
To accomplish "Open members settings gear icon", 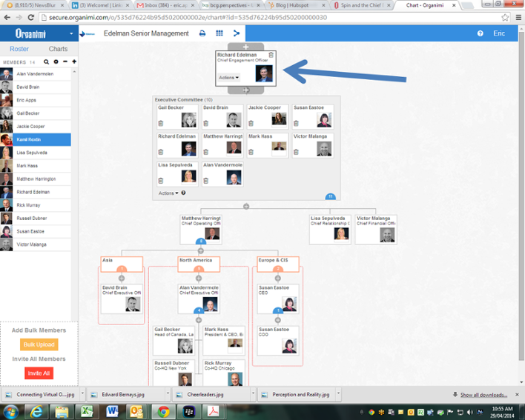I will [56, 62].
